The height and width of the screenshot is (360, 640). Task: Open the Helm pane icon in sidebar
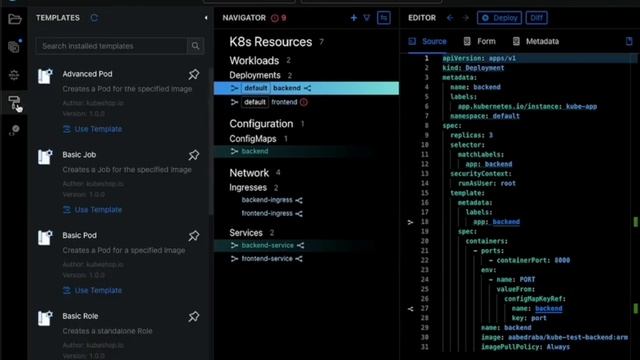(14, 75)
